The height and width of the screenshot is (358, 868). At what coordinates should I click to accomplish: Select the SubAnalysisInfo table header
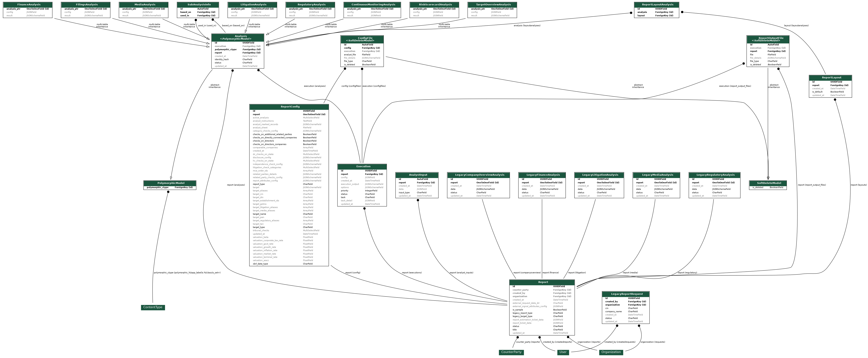199,5
